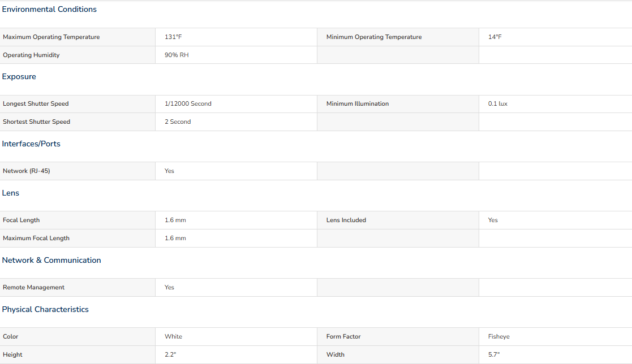Click the Minimum Illumination label
This screenshot has height=364, width=632.
click(x=357, y=104)
